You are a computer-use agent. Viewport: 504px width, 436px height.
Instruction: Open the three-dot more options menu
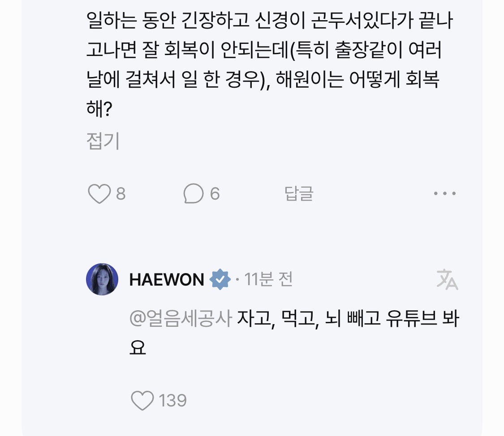[x=445, y=193]
